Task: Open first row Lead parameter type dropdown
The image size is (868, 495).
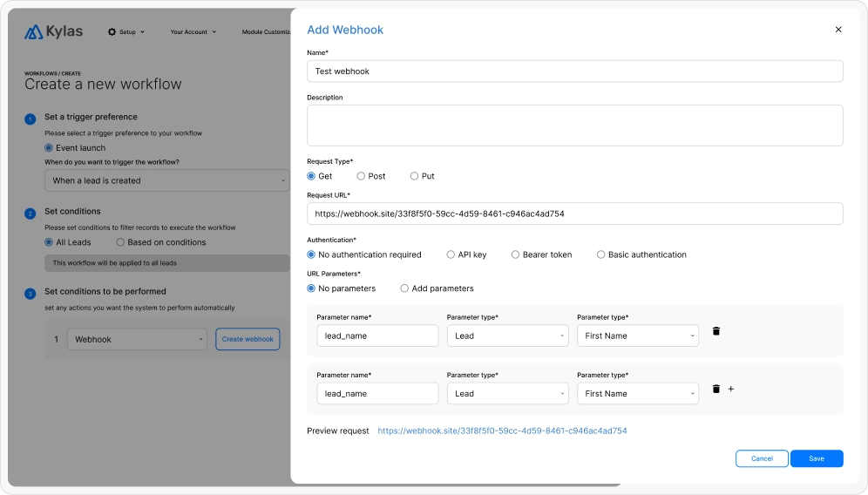Action: 507,336
